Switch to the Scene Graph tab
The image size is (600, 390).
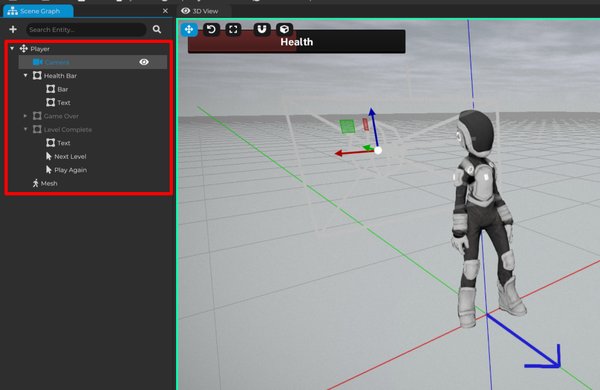click(x=38, y=11)
